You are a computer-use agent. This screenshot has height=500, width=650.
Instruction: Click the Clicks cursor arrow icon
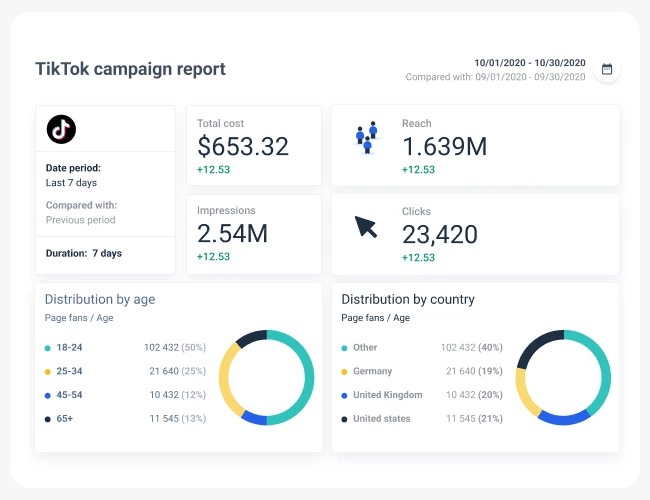coord(366,227)
